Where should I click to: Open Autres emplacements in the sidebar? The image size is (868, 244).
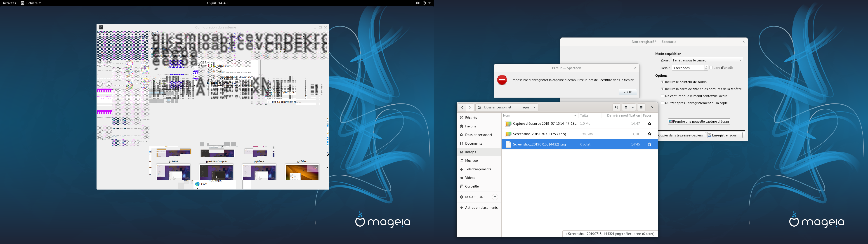(479, 208)
